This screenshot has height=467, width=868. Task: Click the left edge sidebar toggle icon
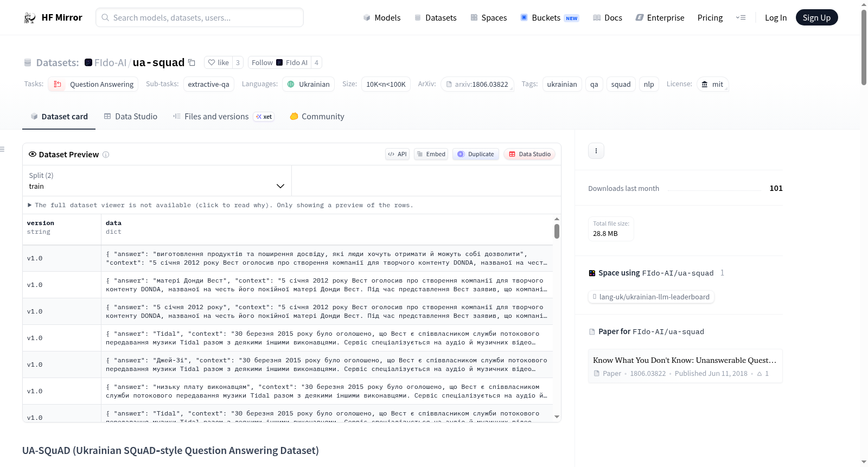coord(2,149)
